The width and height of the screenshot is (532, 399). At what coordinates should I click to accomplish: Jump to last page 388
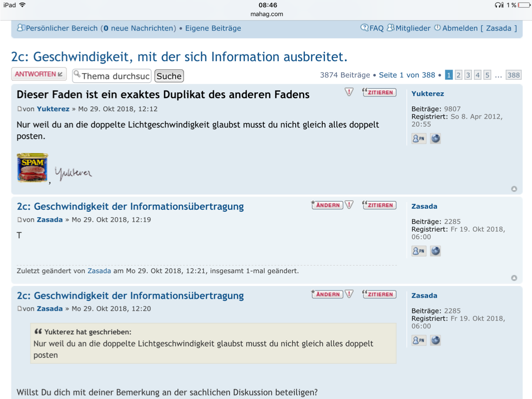point(513,75)
